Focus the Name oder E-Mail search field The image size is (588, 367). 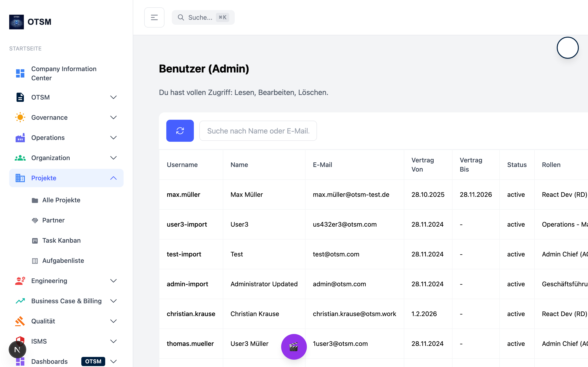click(x=258, y=131)
